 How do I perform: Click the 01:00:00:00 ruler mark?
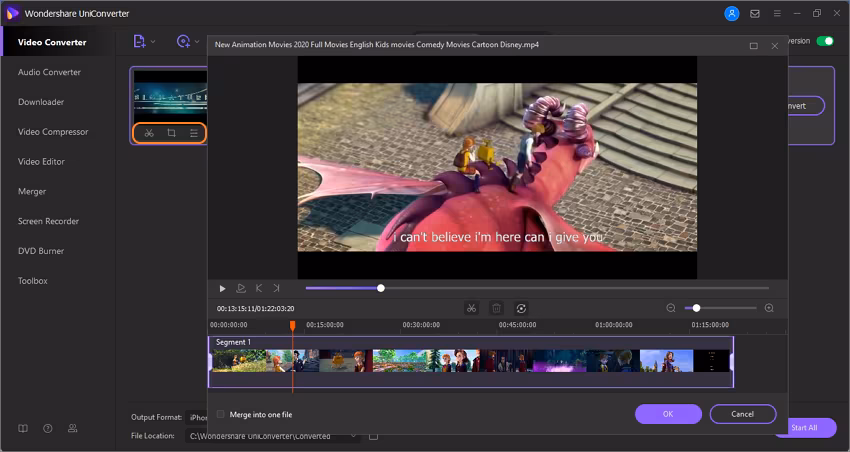(x=614, y=325)
